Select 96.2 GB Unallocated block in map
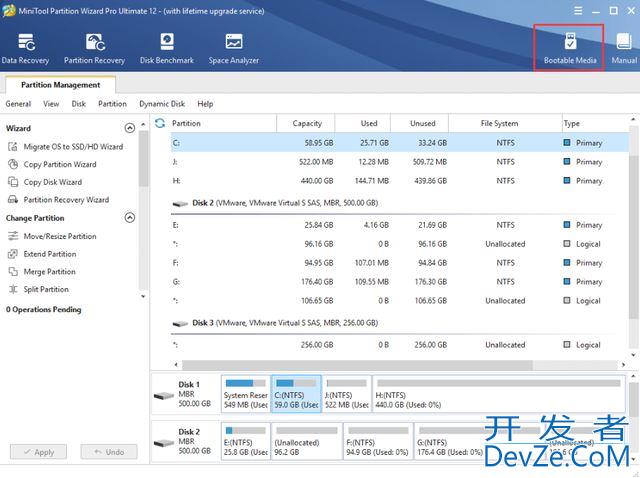Image resolution: width=640 pixels, height=478 pixels. click(x=307, y=442)
